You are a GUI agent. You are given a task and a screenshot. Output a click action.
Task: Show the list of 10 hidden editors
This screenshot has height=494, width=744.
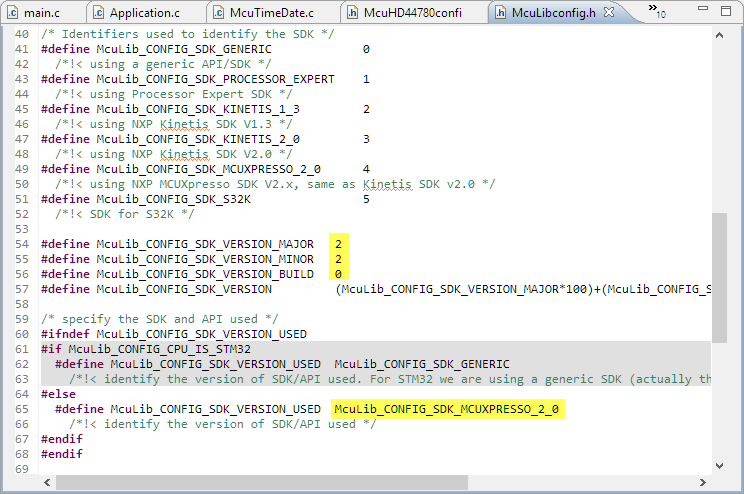(x=656, y=12)
